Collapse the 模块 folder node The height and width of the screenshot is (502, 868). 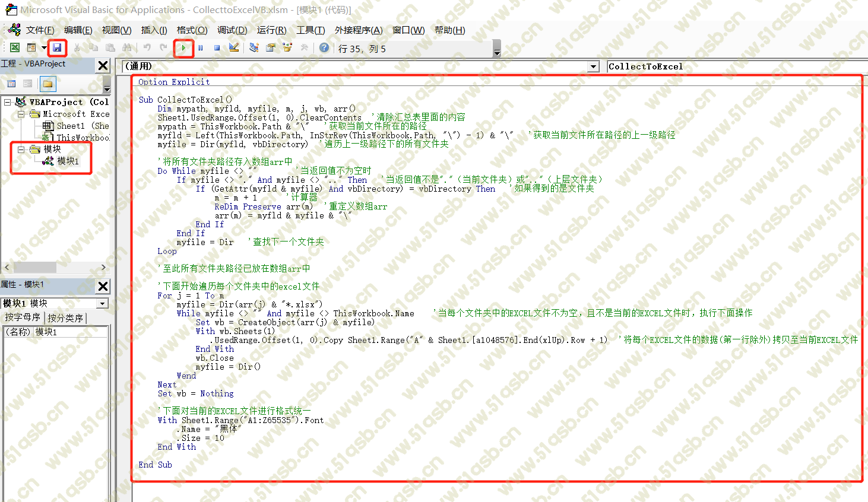(x=21, y=150)
